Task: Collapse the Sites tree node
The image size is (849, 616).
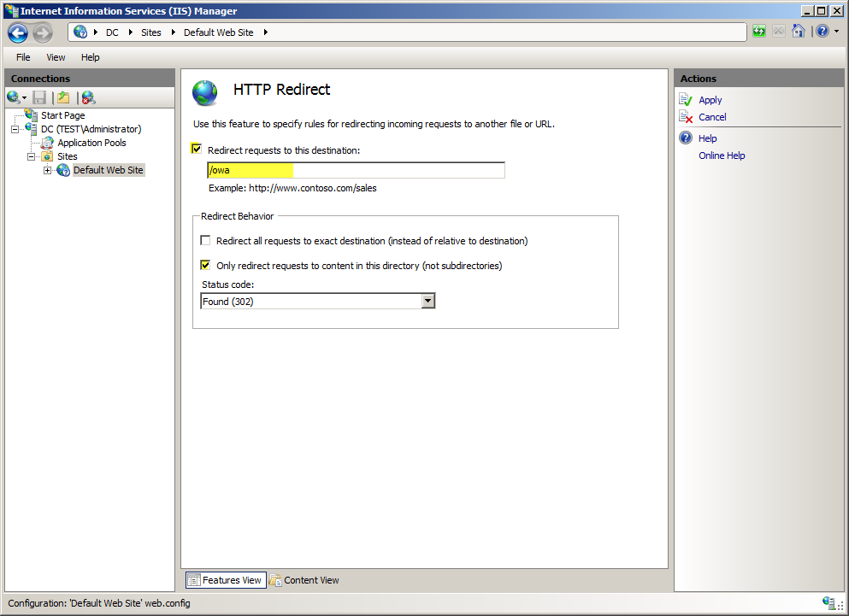Action: (x=32, y=156)
